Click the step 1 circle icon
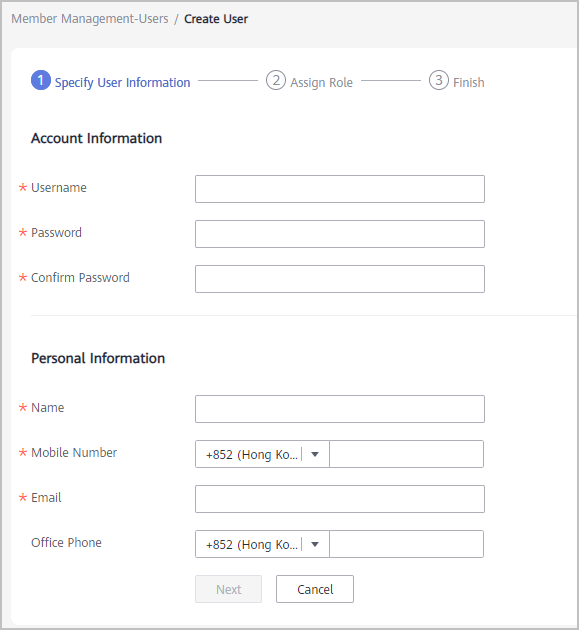The width and height of the screenshot is (579, 630). pyautogui.click(x=41, y=80)
